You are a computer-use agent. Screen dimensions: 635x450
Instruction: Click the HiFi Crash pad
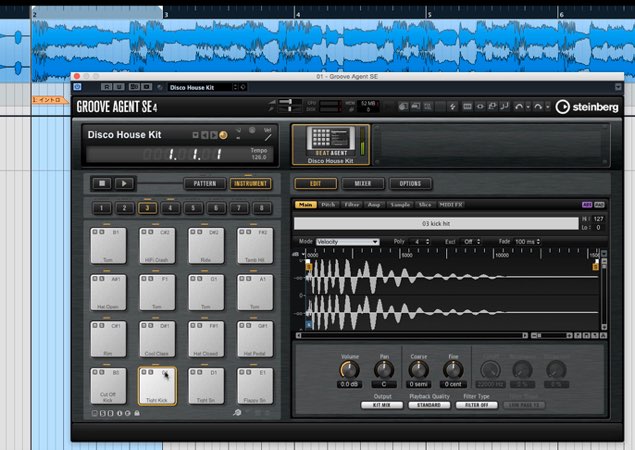point(157,246)
